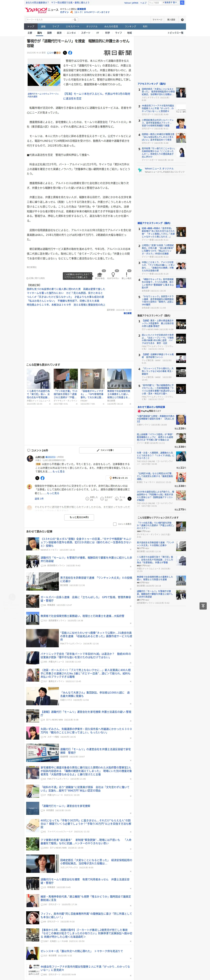This screenshot has height=980, width=210.
Task: Open the ライブ tab in the top navigation
Action: (x=56, y=27)
